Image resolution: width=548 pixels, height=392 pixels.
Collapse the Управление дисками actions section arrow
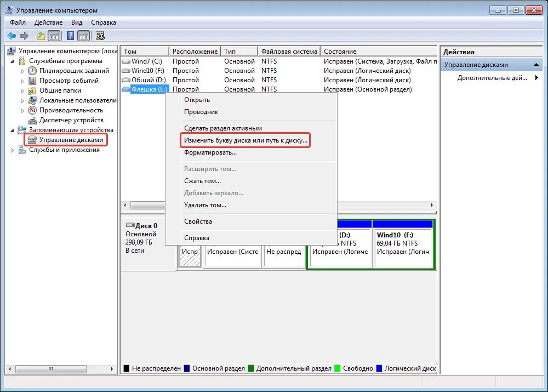click(536, 65)
